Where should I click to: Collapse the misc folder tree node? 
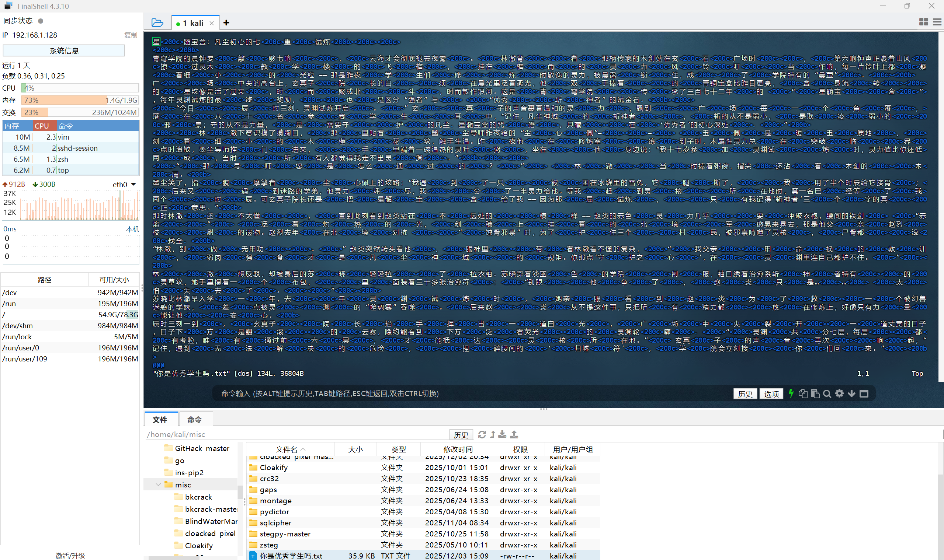point(158,484)
